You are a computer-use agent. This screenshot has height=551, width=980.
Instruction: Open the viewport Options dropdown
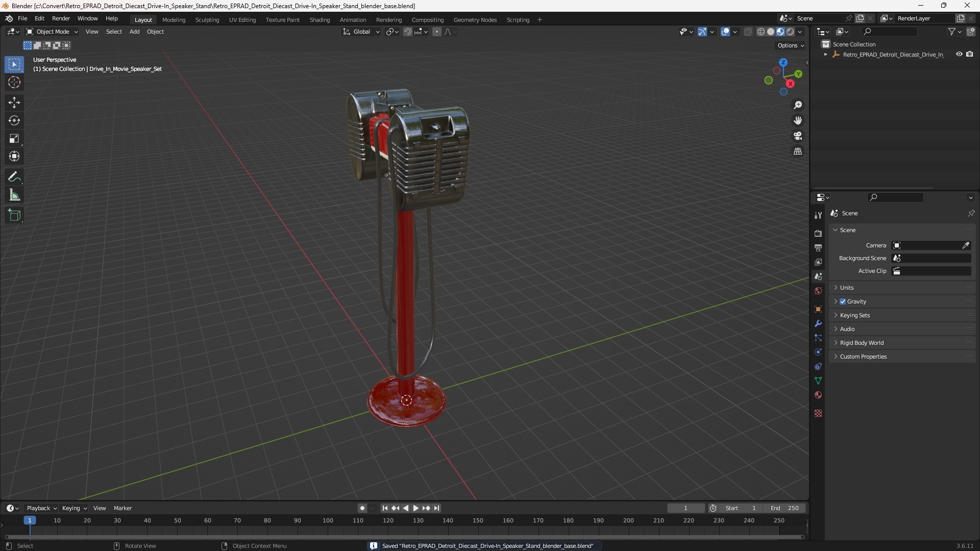(x=790, y=45)
